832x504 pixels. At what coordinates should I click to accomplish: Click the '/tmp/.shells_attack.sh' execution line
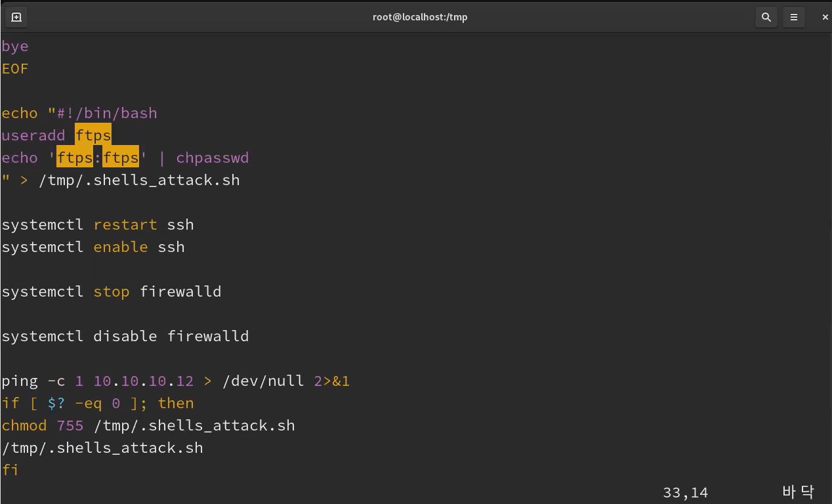pos(102,448)
